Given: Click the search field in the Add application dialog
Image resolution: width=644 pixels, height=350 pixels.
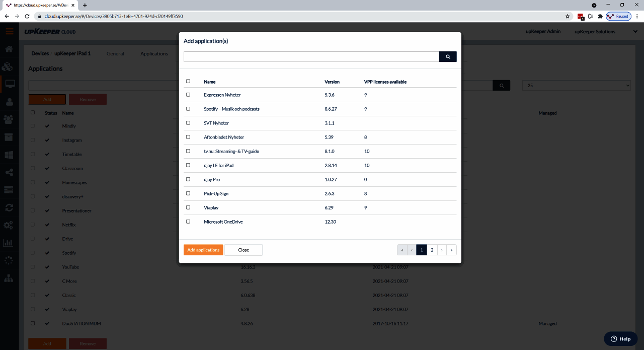Looking at the screenshot, I should pos(311,56).
